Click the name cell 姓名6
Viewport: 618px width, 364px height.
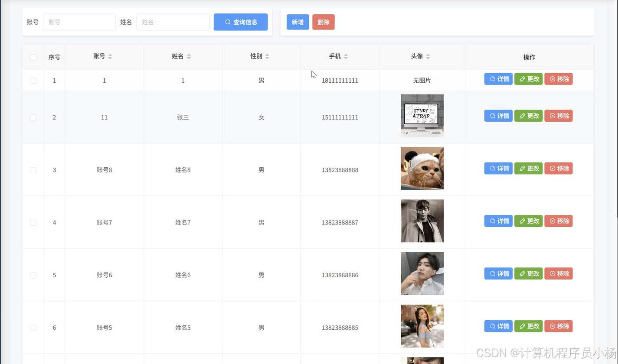click(x=183, y=275)
